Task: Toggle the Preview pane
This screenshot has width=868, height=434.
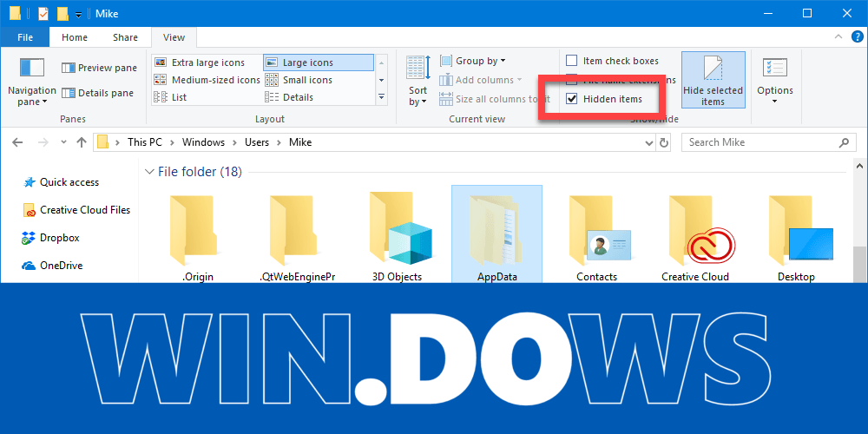Action: 99,68
